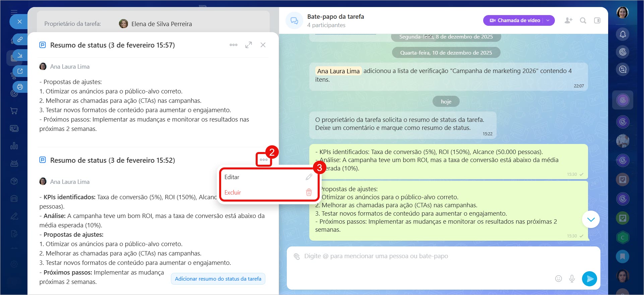644x295 pixels.
Task: Add participant to the task chat
Action: pos(568,20)
